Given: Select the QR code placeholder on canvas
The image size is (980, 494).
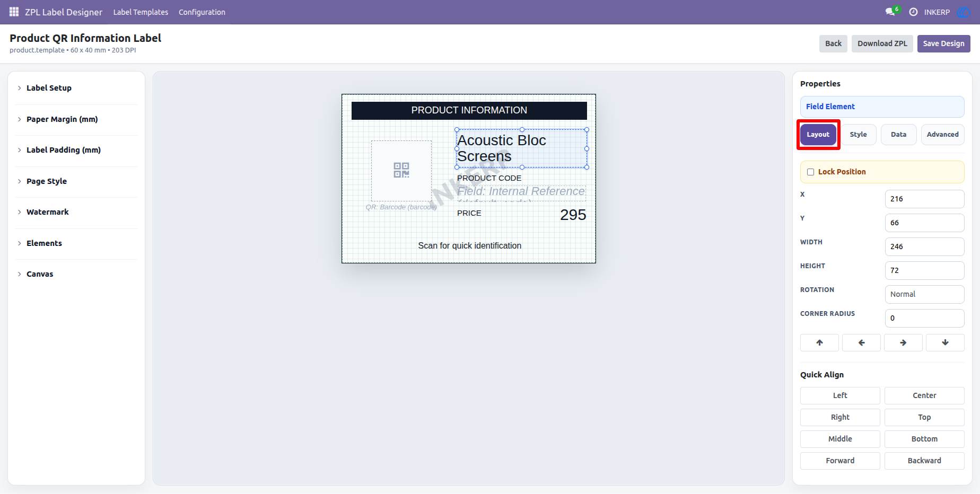Looking at the screenshot, I should pos(401,170).
